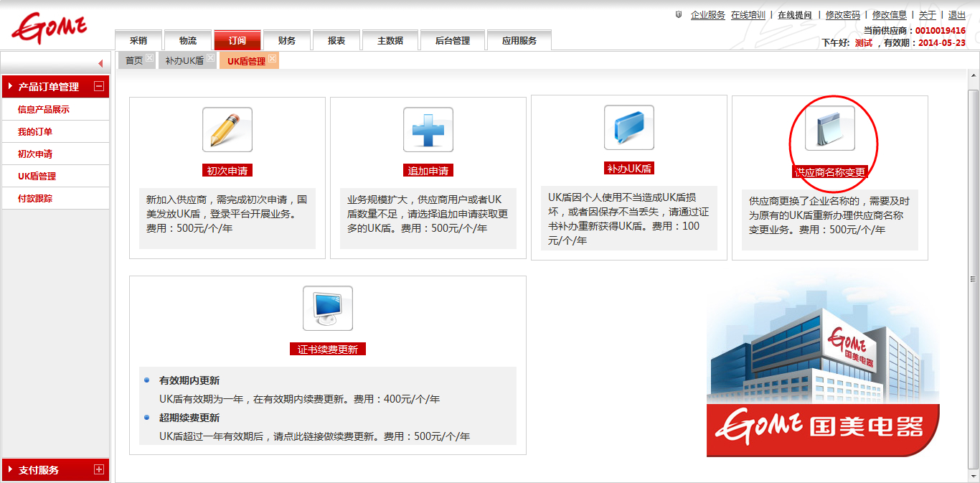Click the blue plus icon for 追加申请
This screenshot has width=980, height=483.
pyautogui.click(x=428, y=130)
